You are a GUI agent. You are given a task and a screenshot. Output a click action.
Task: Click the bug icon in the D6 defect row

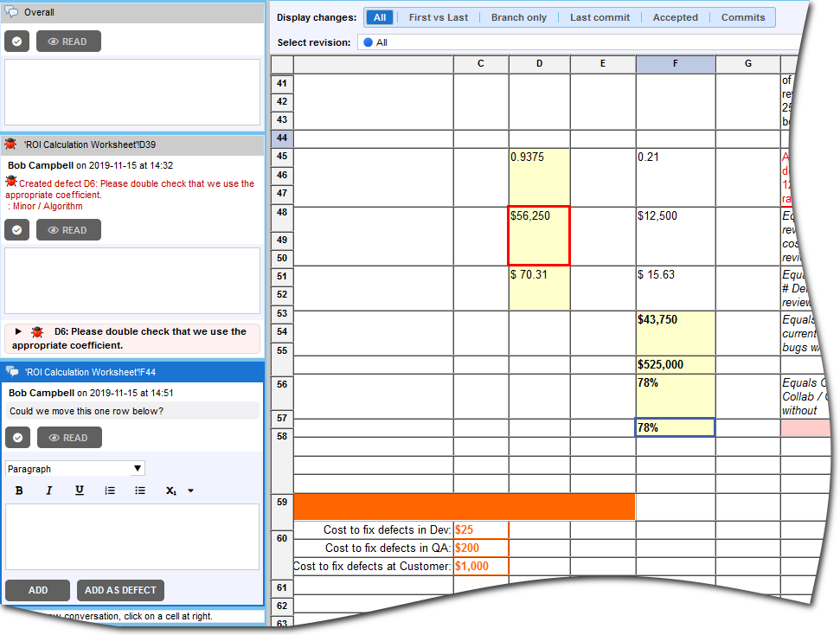pos(37,332)
